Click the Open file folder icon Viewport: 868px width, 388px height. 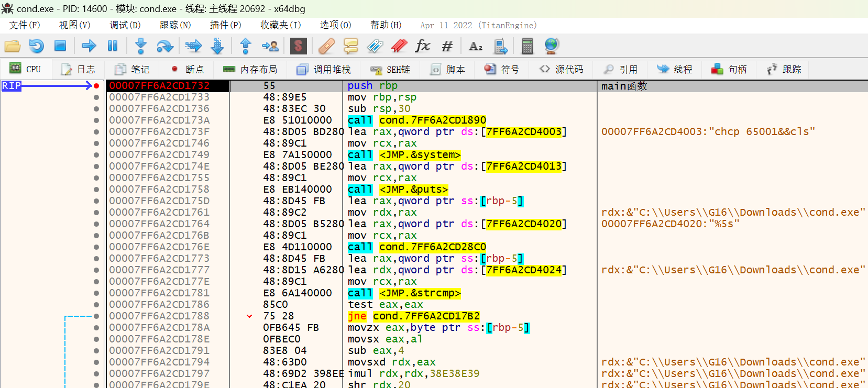coord(13,46)
